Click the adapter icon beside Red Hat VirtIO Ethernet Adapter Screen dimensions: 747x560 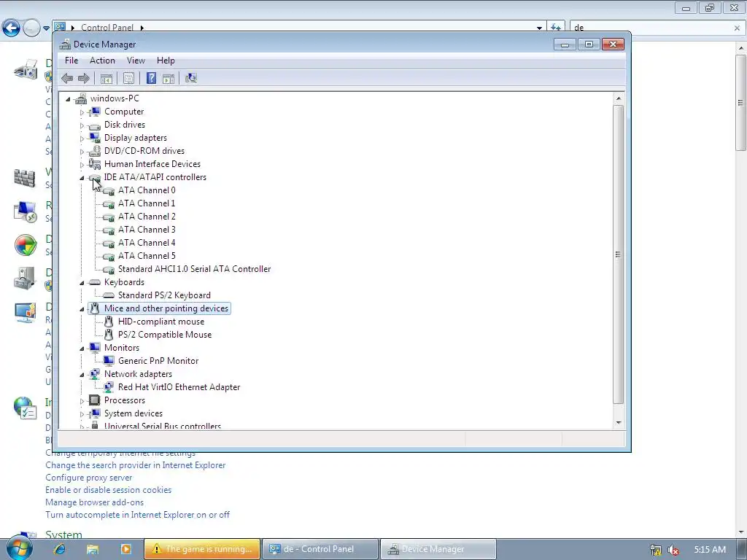109,387
